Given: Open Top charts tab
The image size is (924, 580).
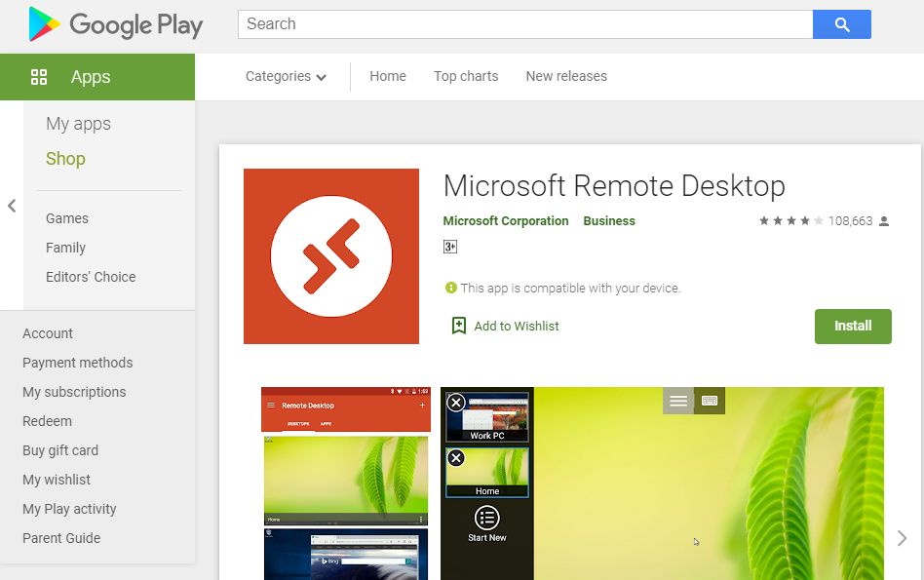Looking at the screenshot, I should click(466, 77).
